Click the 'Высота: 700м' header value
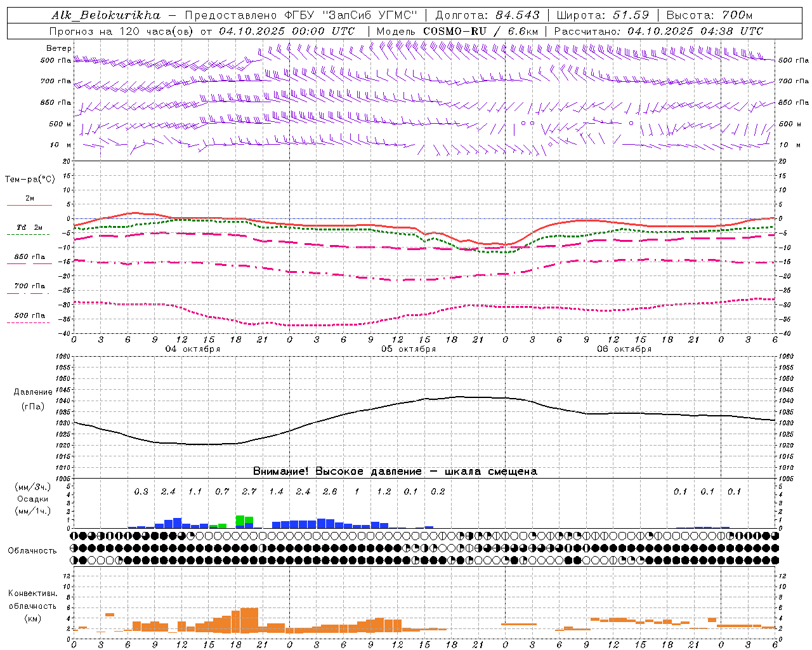Viewport: 812px width, 650px height. [709, 15]
